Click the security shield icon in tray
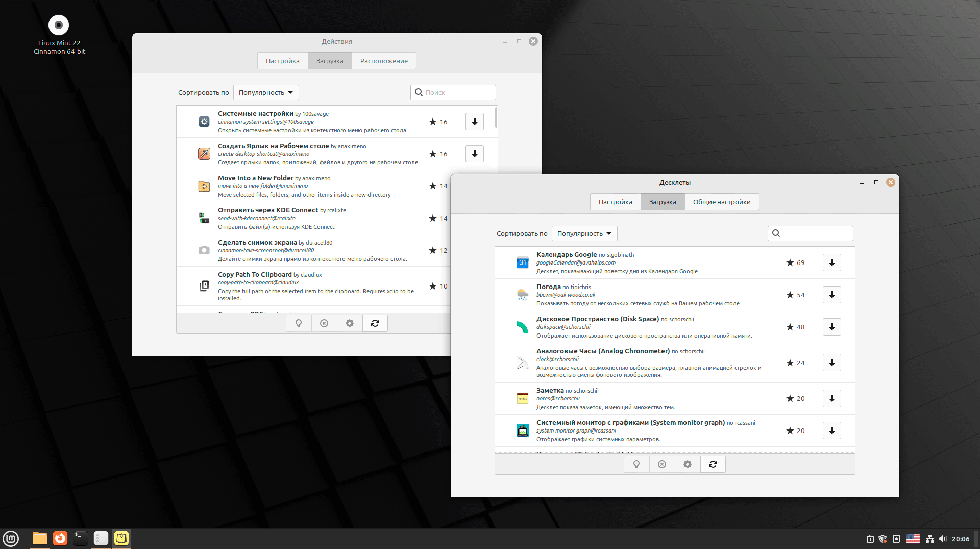 pyautogui.click(x=883, y=539)
